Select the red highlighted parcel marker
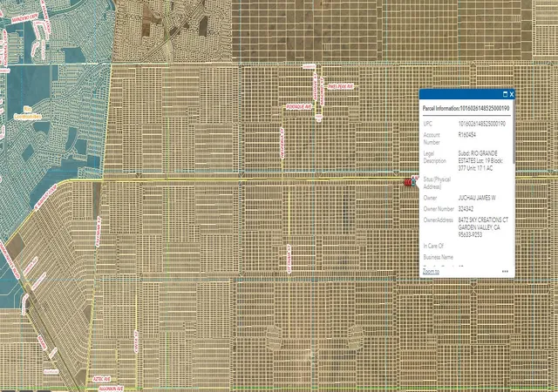This screenshot has height=392, width=558. [x=409, y=182]
